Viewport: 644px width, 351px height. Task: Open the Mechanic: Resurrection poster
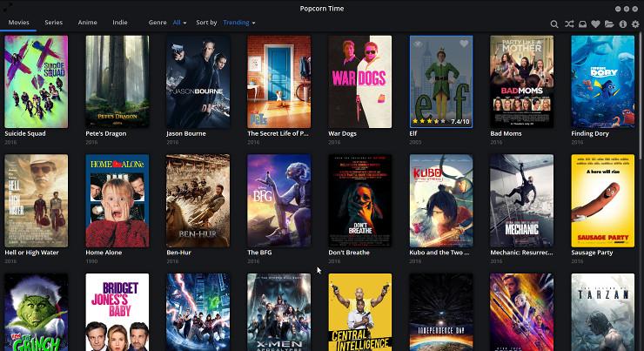(521, 200)
